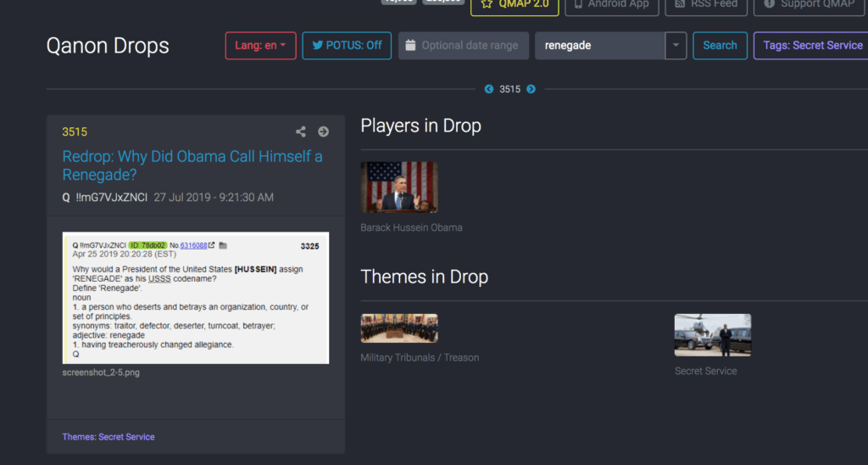868x465 pixels.
Task: Expand the search box dropdown arrow
Action: pyautogui.click(x=676, y=46)
